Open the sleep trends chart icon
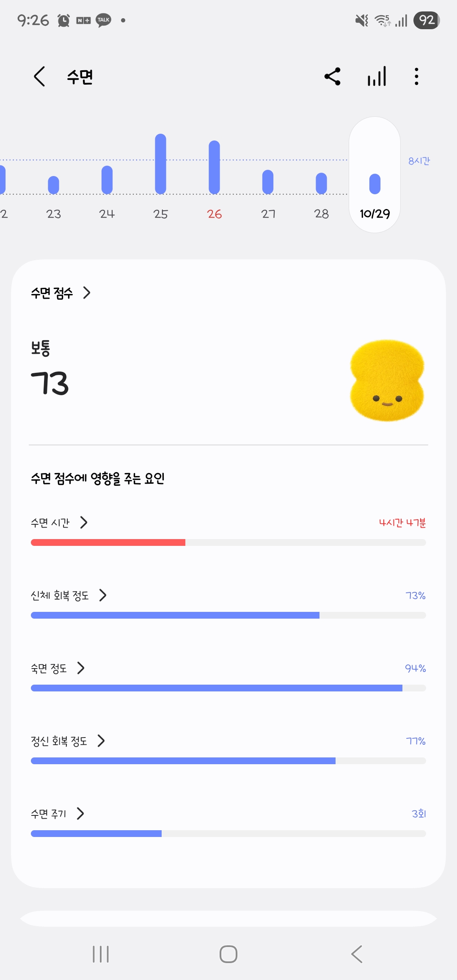 pos(377,77)
